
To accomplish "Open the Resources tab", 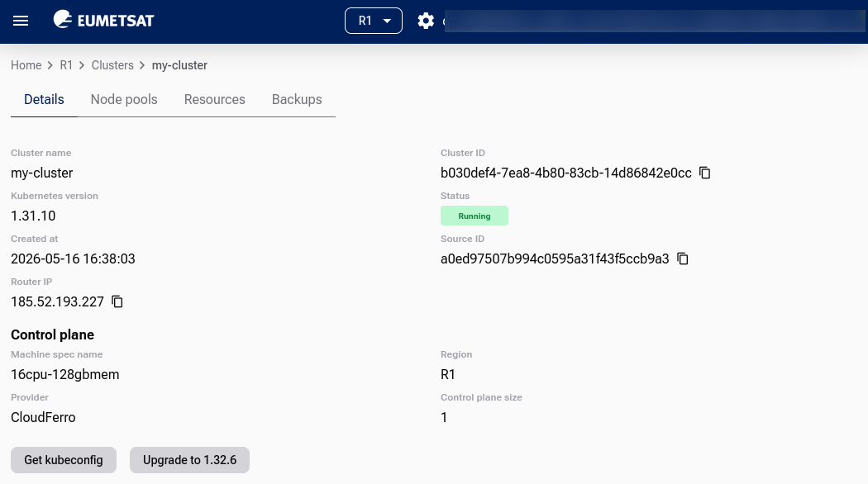I will (x=214, y=100).
